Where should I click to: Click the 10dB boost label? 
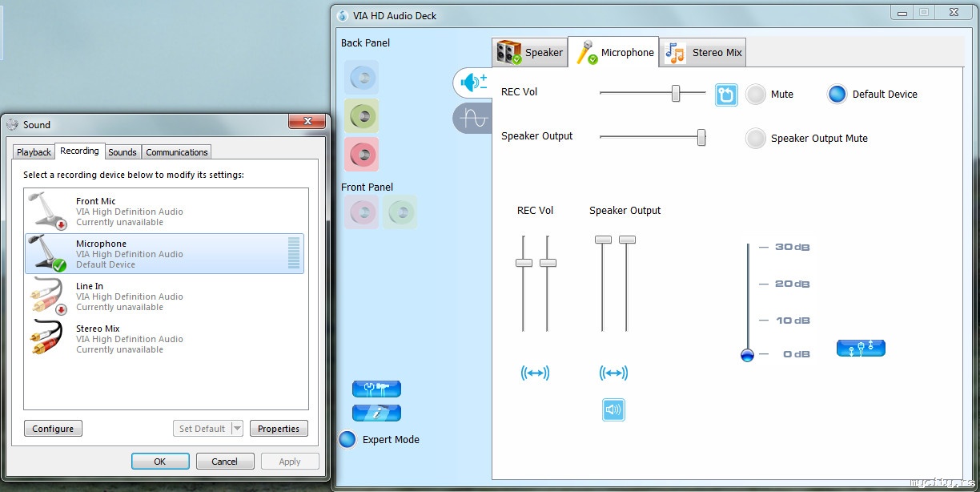click(793, 321)
